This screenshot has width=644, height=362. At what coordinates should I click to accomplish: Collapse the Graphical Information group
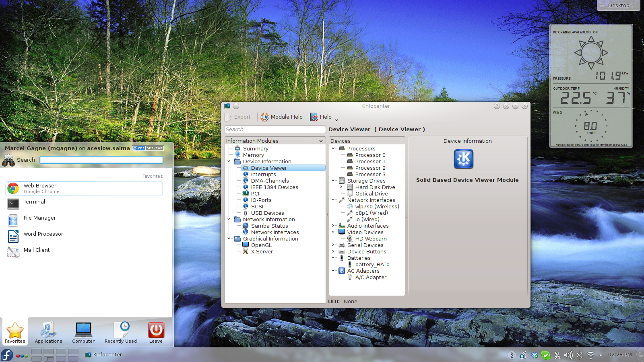(x=229, y=239)
